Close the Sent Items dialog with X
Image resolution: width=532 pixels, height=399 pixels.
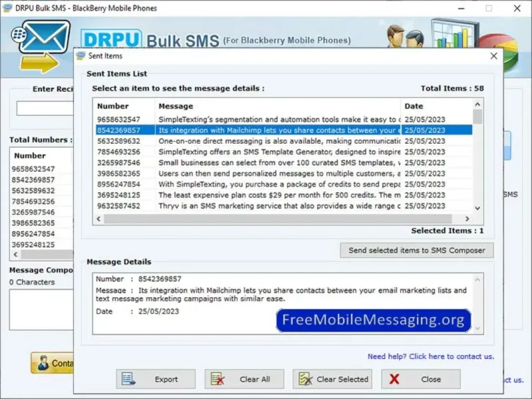(x=493, y=56)
